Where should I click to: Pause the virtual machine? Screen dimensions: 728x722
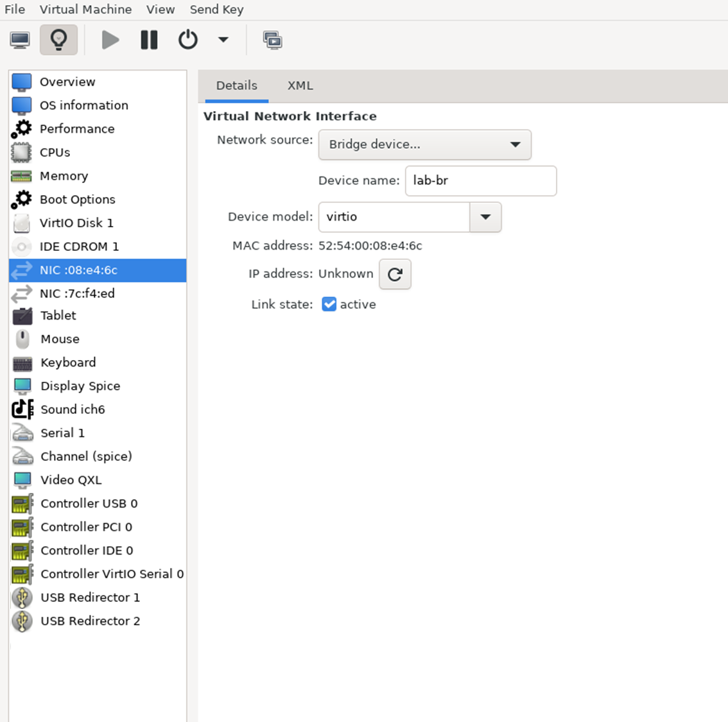[x=148, y=39]
